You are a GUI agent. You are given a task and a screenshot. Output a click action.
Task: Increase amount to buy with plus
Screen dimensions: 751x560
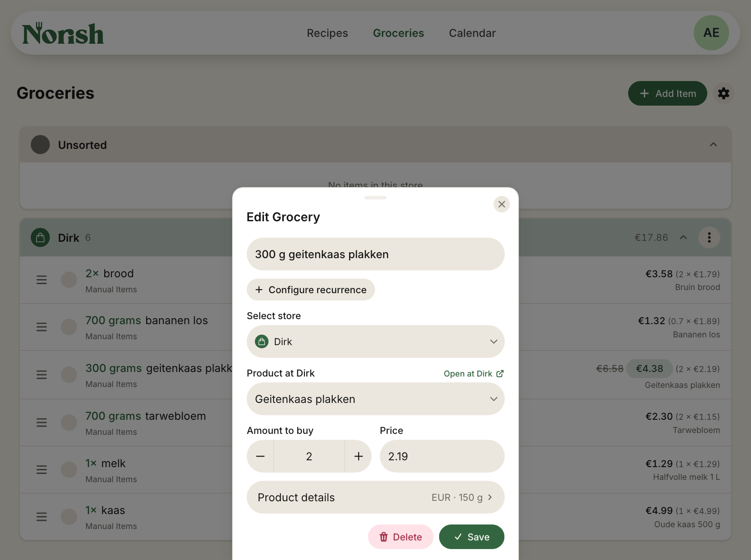pos(358,456)
